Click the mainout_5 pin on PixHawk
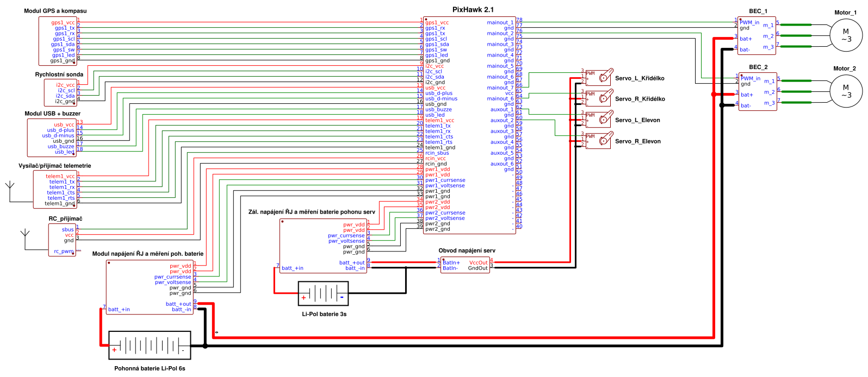The height and width of the screenshot is (377, 868). [500, 66]
